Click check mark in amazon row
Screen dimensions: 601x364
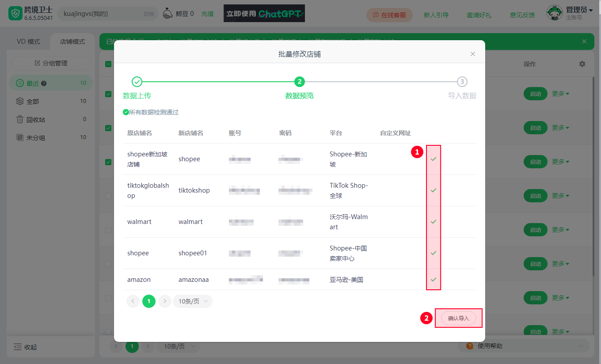(434, 279)
